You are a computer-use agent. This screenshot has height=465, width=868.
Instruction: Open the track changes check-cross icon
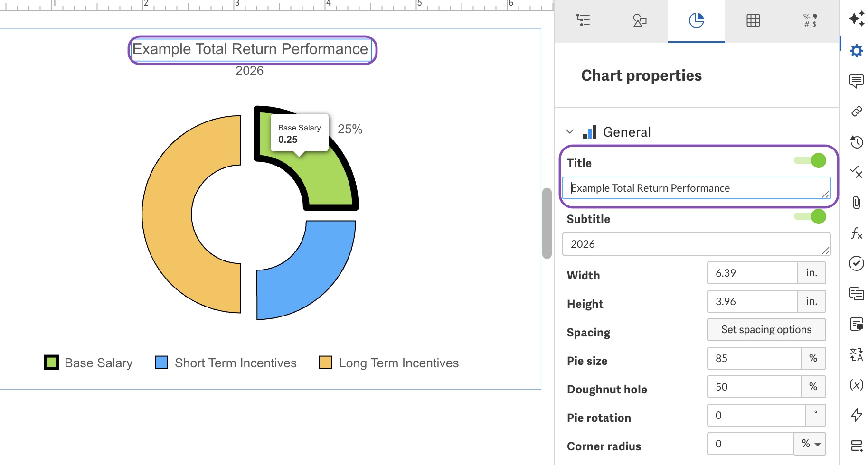pyautogui.click(x=857, y=172)
